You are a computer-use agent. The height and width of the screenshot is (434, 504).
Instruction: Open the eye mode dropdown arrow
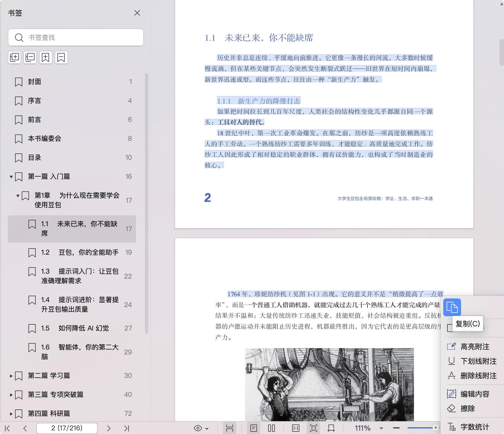click(207, 428)
